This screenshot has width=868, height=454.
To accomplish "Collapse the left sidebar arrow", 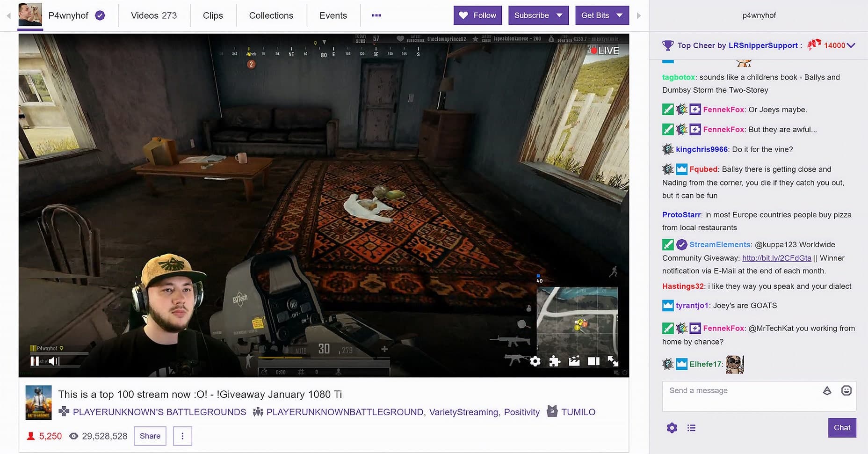I will [x=8, y=15].
